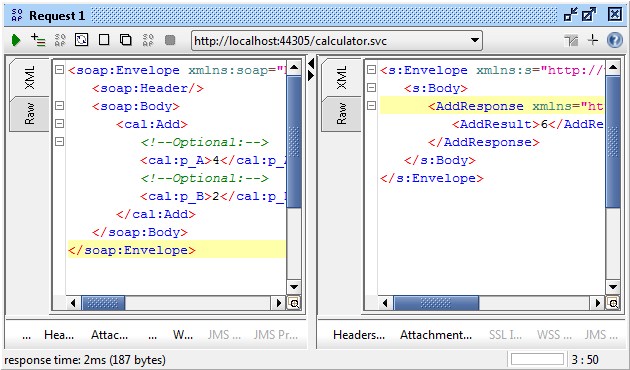Screen dimensions: 630x370
Task: Select the response XML view tab
Action: coord(342,78)
